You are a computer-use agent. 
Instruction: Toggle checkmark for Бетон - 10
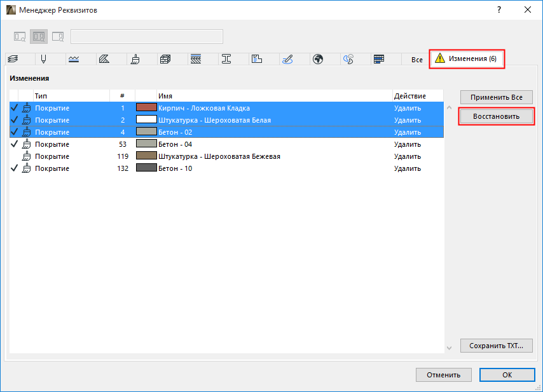point(14,168)
